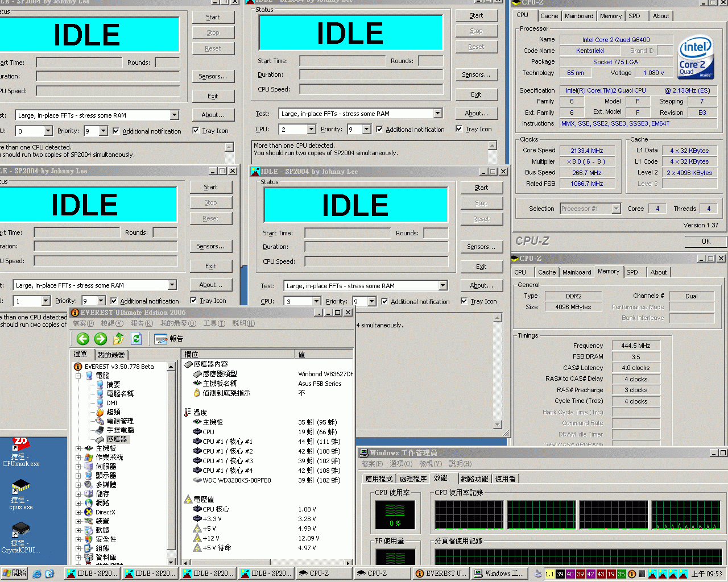Select DMI item in EVEREST tree
Viewport: 728px width, 582px height.
tap(112, 402)
